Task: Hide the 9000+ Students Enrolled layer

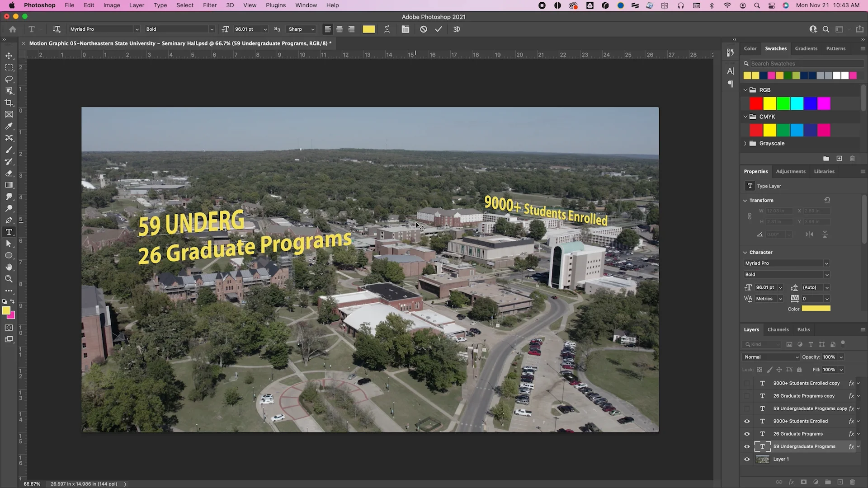Action: [x=746, y=421]
